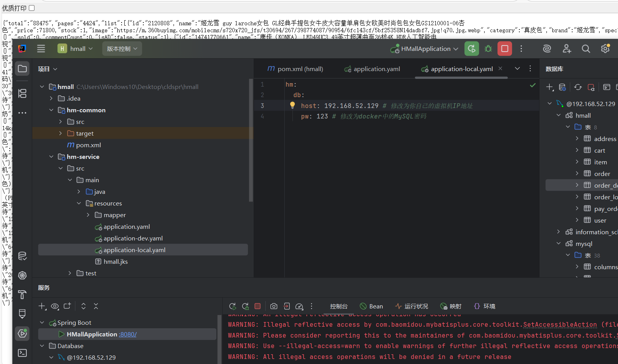Image resolution: width=618 pixels, height=364 pixels.
Task: Show the hidden editor tabs list chevron
Action: pyautogui.click(x=517, y=68)
